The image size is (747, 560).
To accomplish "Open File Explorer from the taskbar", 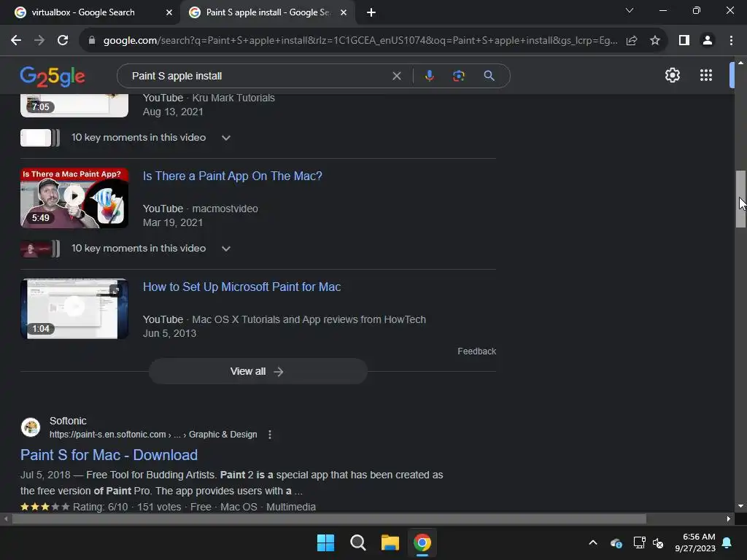I will (390, 542).
